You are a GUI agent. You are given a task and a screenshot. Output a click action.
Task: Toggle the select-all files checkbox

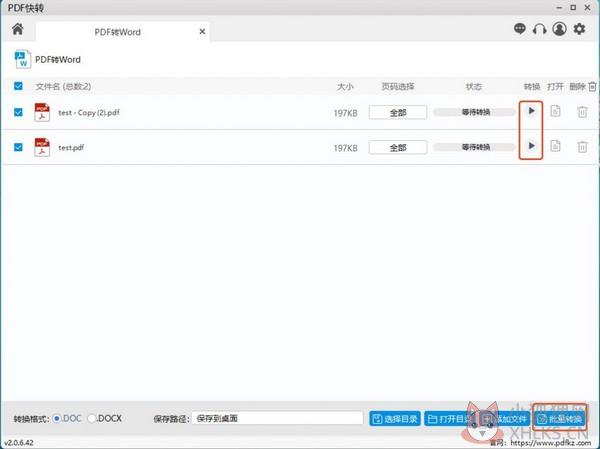coord(18,86)
